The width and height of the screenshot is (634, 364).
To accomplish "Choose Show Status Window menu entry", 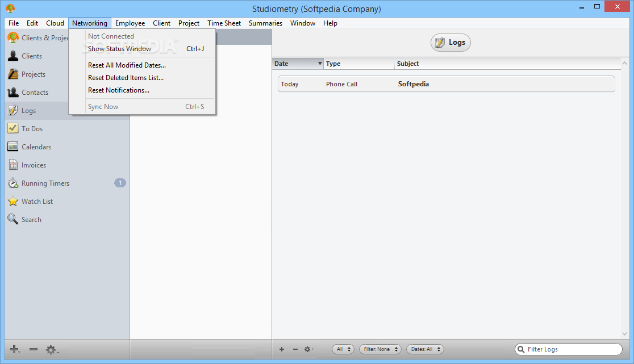I will [x=143, y=48].
